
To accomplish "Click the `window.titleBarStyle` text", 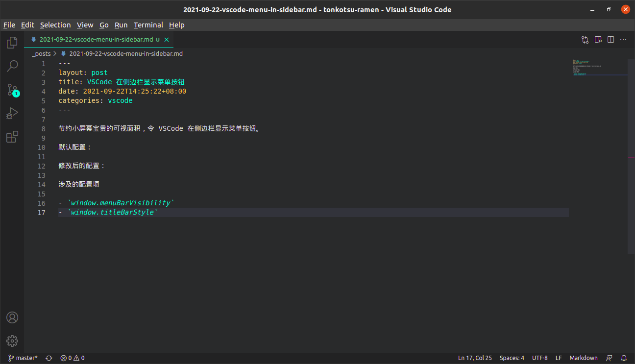I will tap(112, 213).
